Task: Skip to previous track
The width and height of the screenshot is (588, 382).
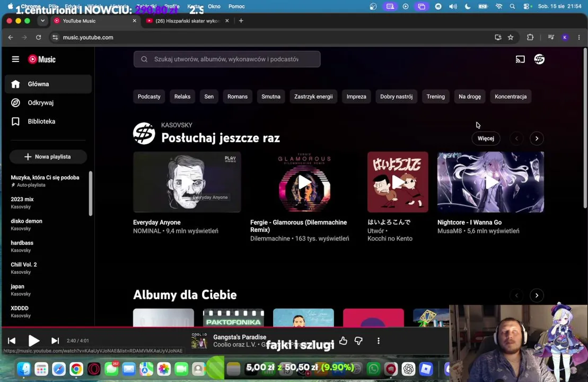Action: click(x=12, y=341)
